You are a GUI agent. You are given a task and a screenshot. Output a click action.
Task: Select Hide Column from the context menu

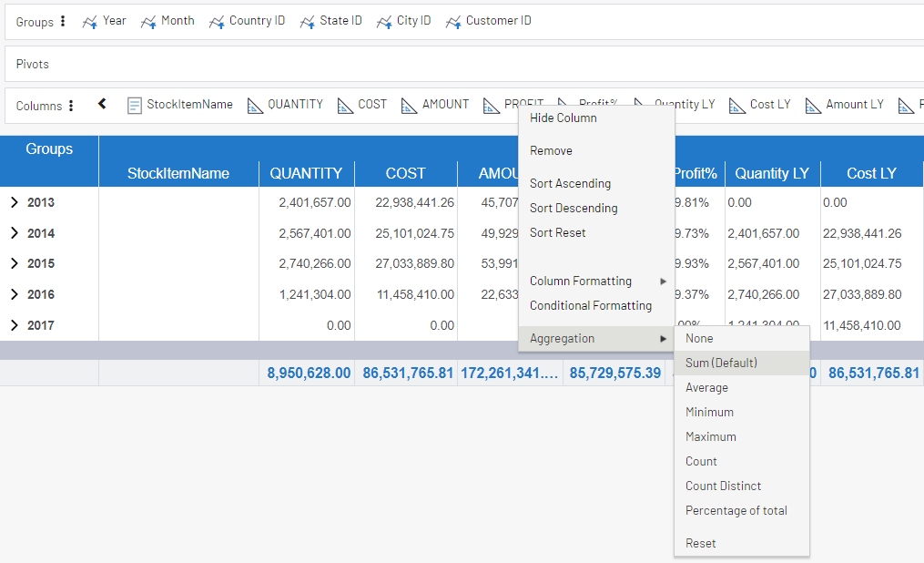(562, 118)
